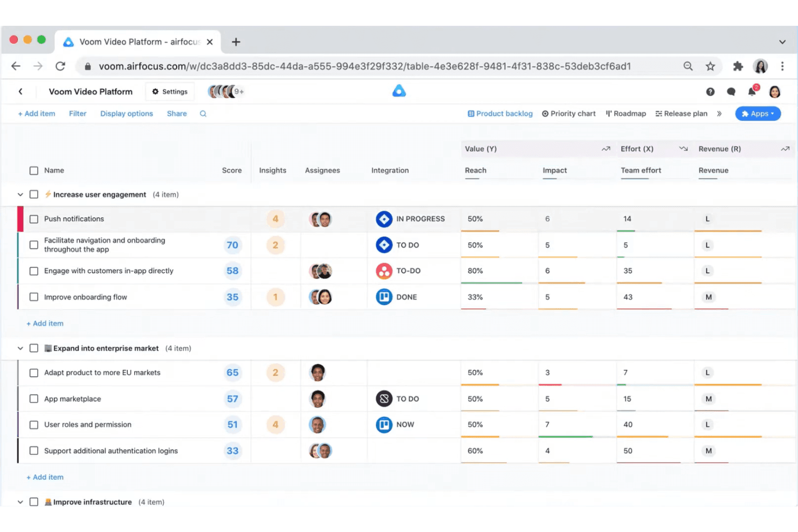Image resolution: width=798 pixels, height=532 pixels.
Task: Open the browser tab list chevron
Action: pyautogui.click(x=782, y=42)
